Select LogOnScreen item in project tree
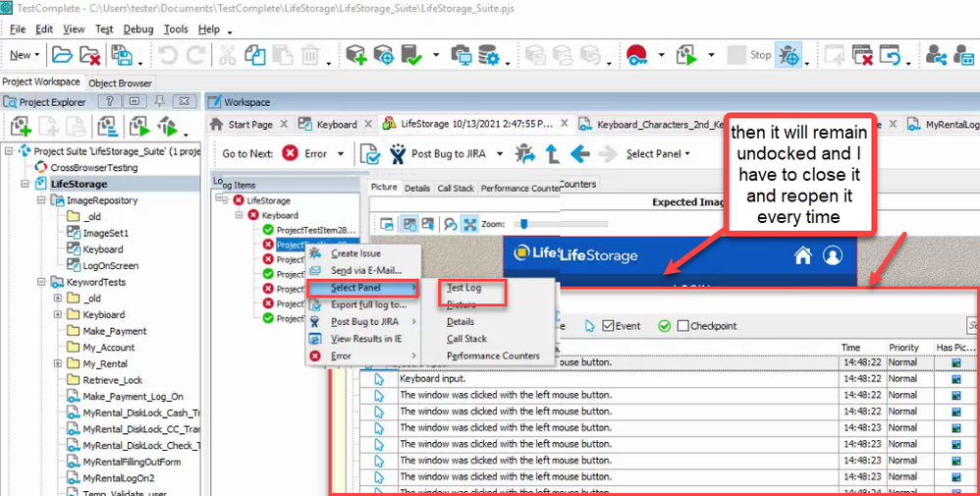 (x=110, y=265)
